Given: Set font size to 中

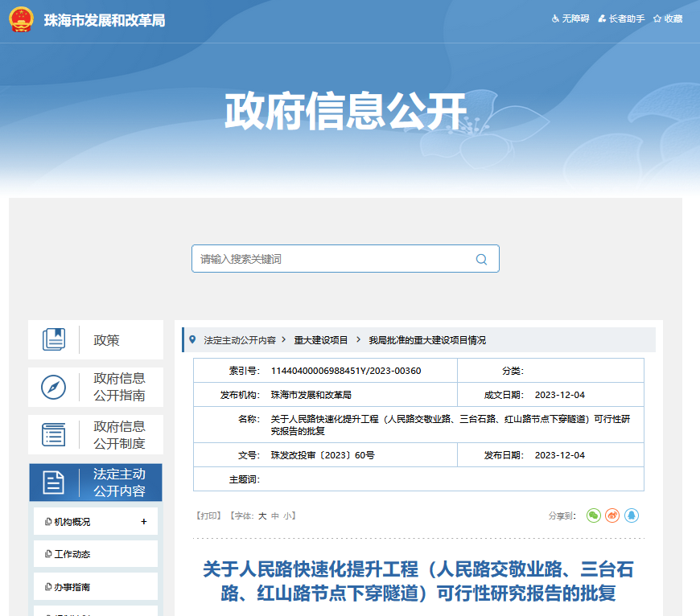Looking at the screenshot, I should pyautogui.click(x=276, y=515).
